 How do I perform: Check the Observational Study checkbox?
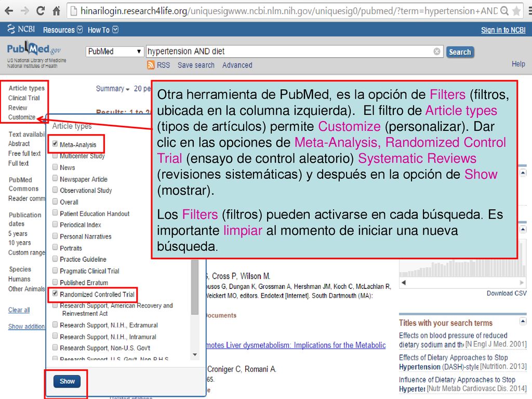tap(55, 190)
